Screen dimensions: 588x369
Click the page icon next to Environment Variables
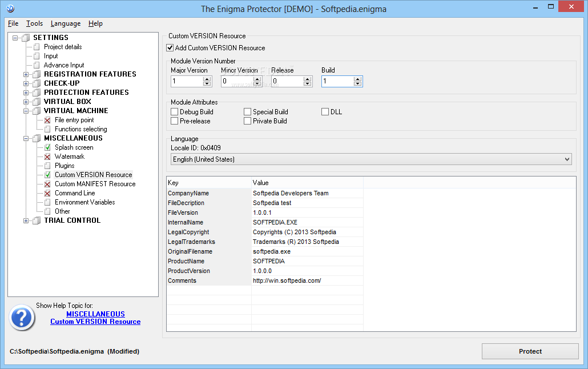(x=47, y=202)
